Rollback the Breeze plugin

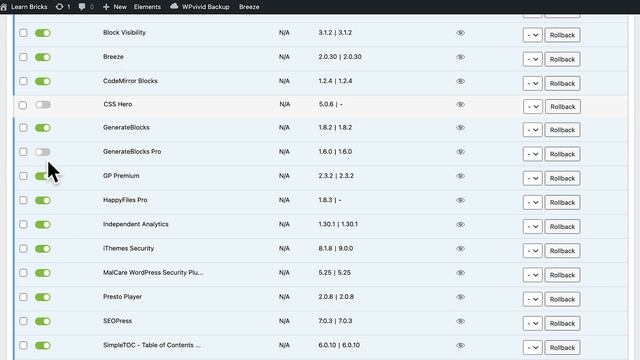point(562,59)
